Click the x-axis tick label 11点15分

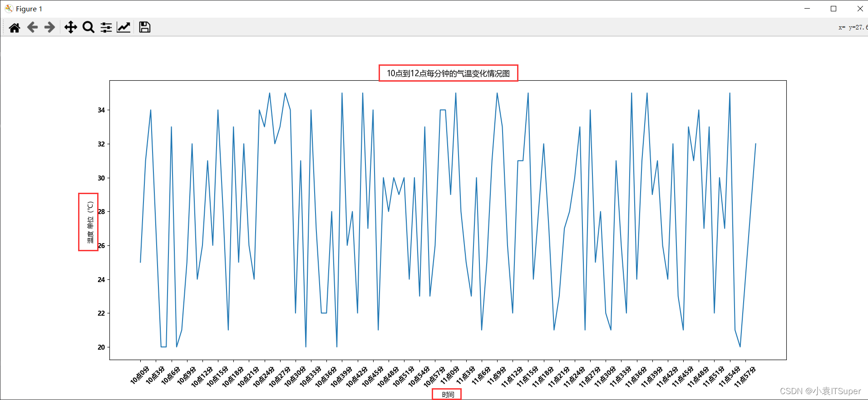click(527, 376)
